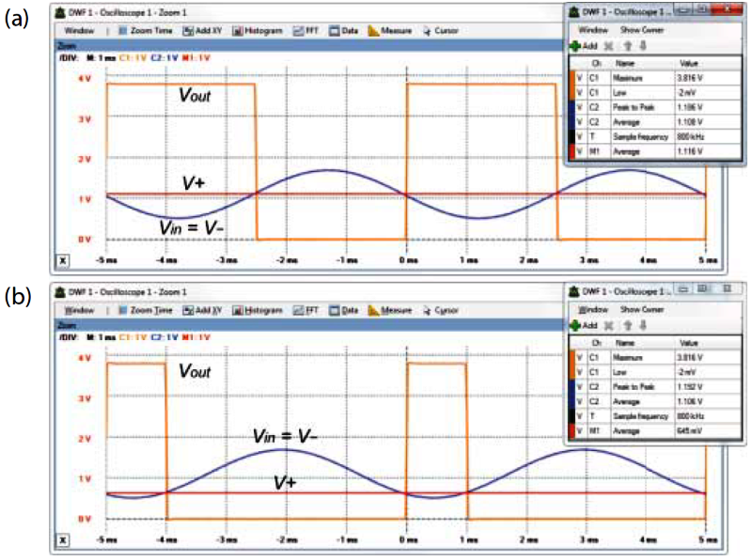
Task: Click move-up arrow in lower measurements panel toolbar
Action: coord(625,323)
